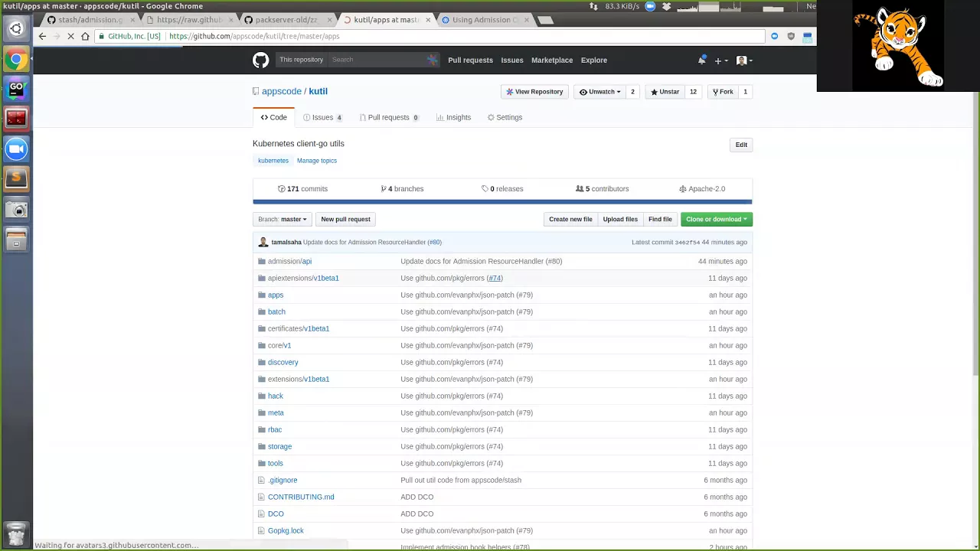Open Issues in the top navbar
Image resolution: width=980 pixels, height=551 pixels.
pos(512,60)
